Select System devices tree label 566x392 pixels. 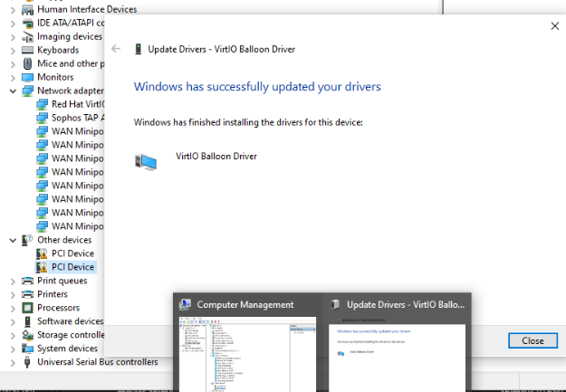68,349
